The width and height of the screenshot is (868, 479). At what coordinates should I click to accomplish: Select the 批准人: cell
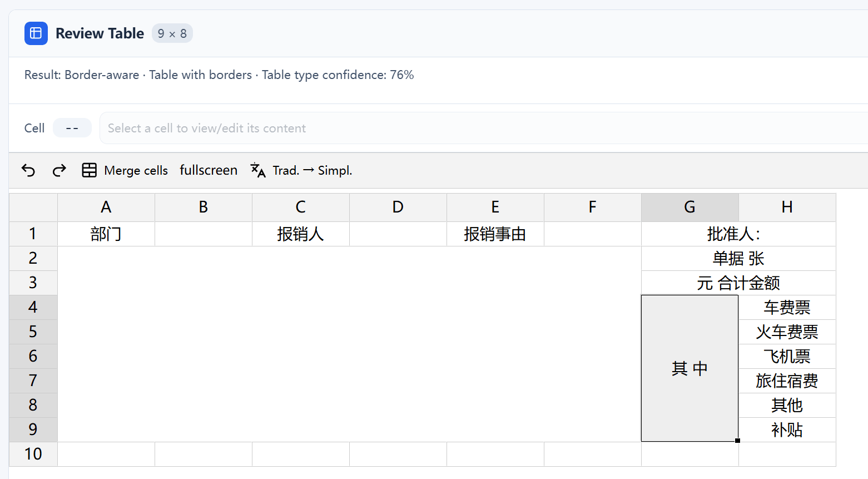click(738, 234)
